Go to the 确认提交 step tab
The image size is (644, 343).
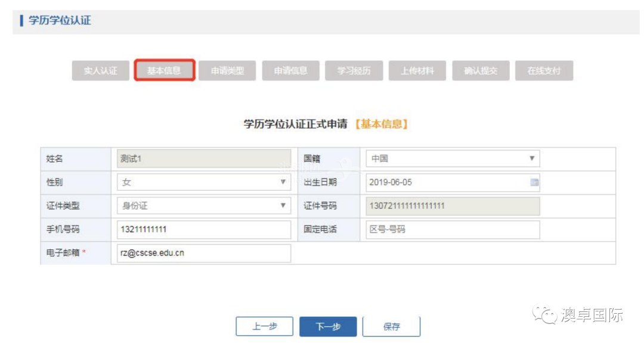pyautogui.click(x=481, y=70)
